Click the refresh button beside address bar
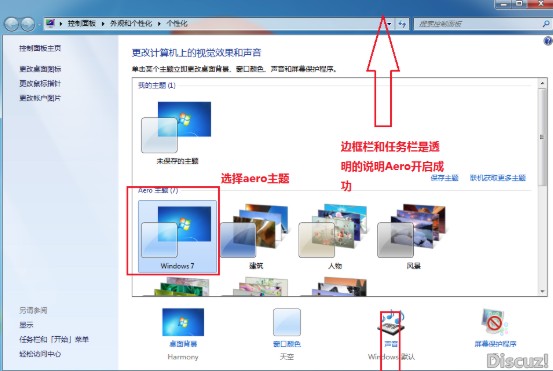The image size is (553, 371). (x=402, y=24)
